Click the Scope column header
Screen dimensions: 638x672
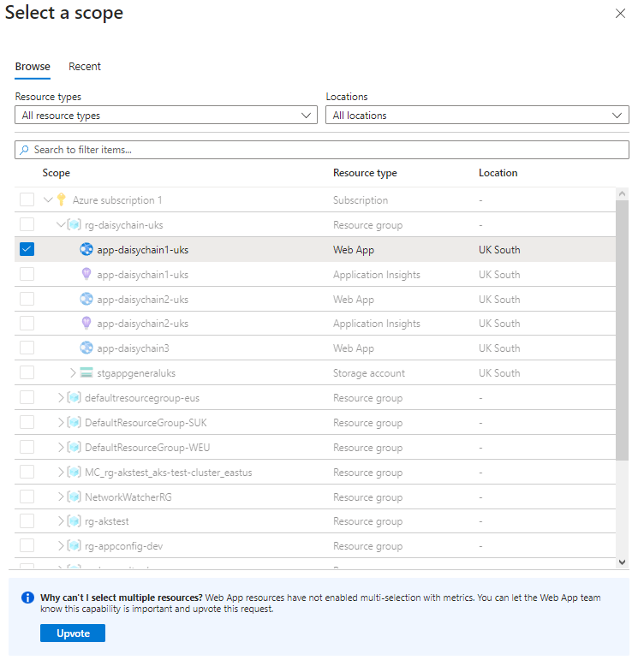[57, 173]
